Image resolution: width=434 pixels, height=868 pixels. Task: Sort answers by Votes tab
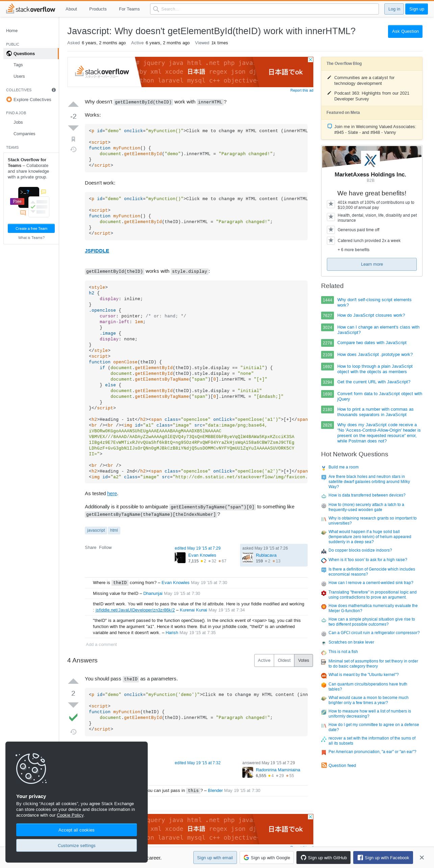point(304,660)
